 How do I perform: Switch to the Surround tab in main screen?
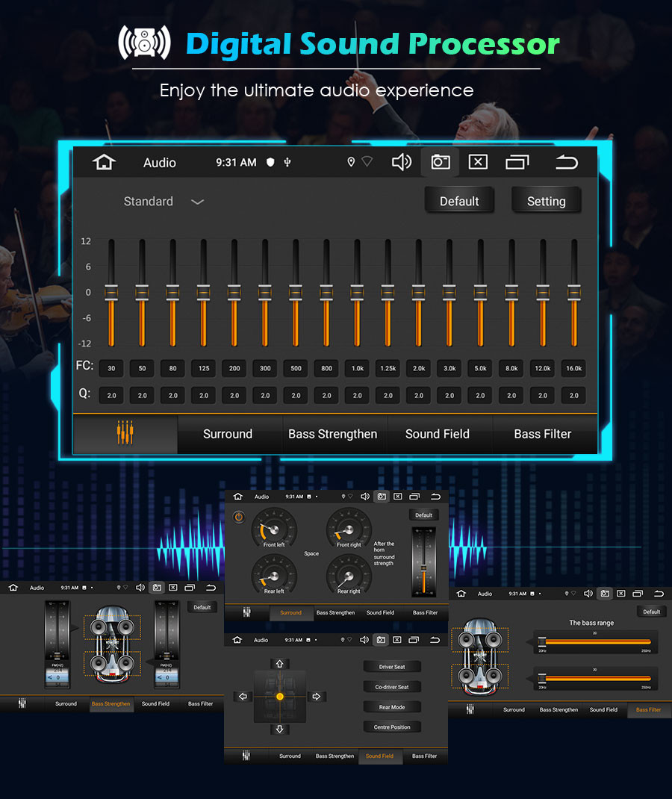(228, 434)
